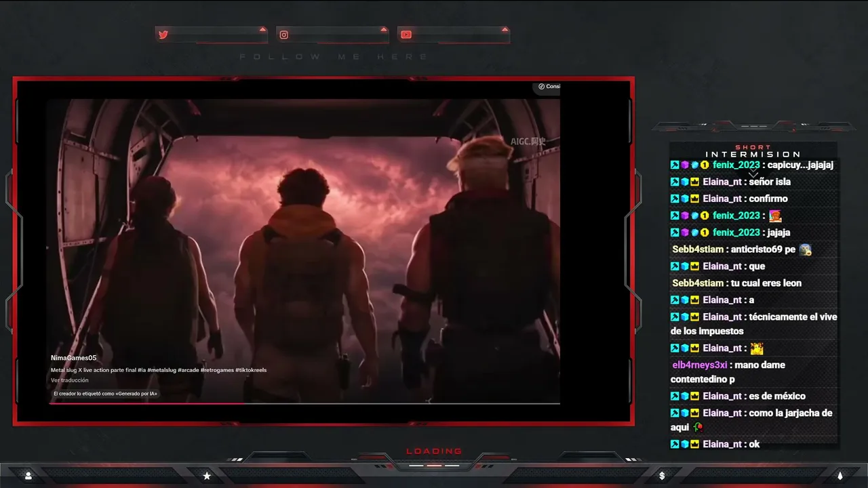This screenshot has height=488, width=868.
Task: Click the fire emote posted by Elaina_nt
Action: (757, 348)
